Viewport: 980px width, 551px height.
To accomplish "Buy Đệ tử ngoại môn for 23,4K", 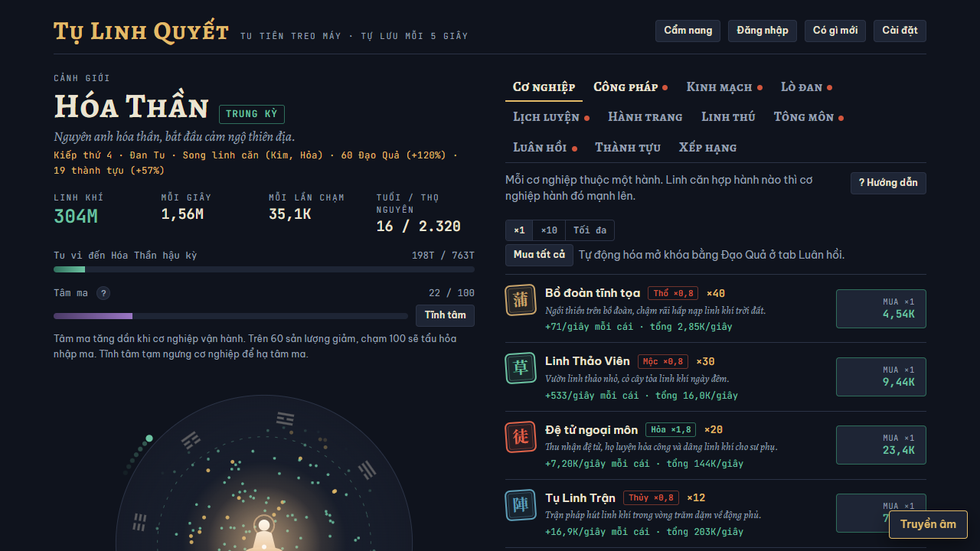I will coord(880,445).
